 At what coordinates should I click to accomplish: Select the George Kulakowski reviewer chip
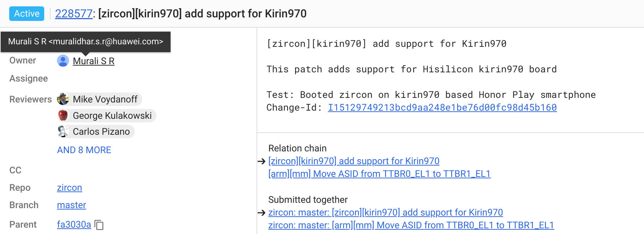point(112,116)
